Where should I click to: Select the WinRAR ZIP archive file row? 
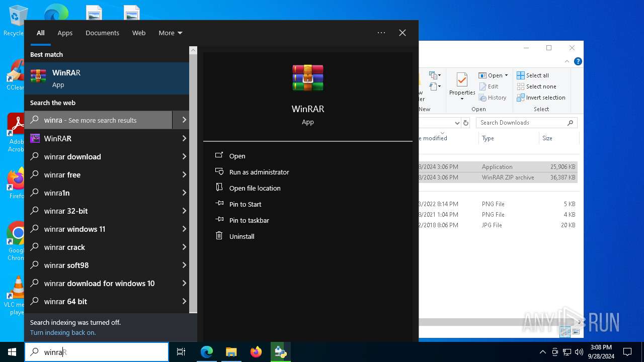[x=498, y=177]
